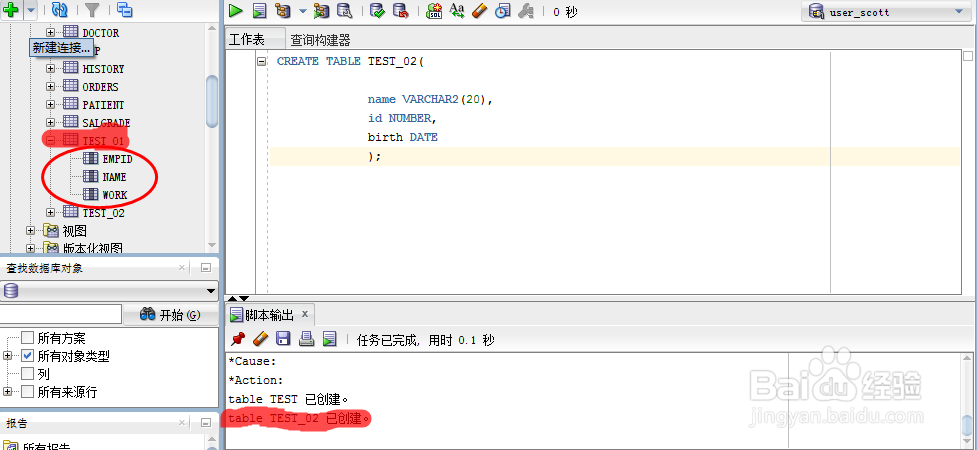Screen dimensions: 977x450
Task: Clear the worksheet with the eraser icon
Action: 479,11
